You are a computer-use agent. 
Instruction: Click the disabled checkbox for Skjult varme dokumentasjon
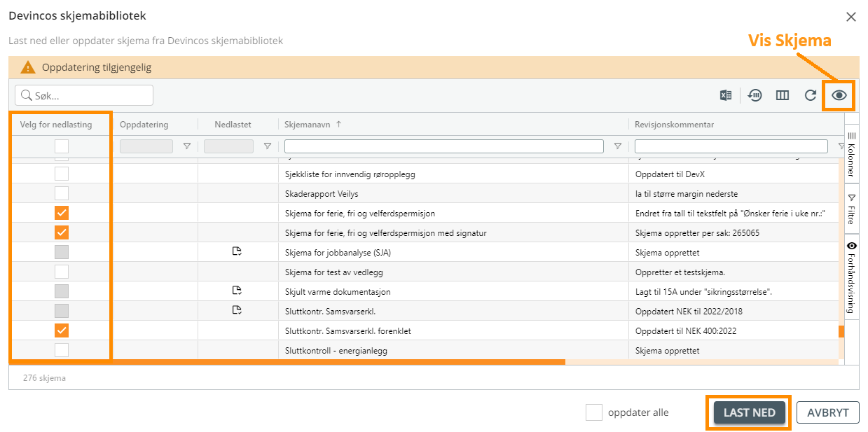click(x=62, y=291)
